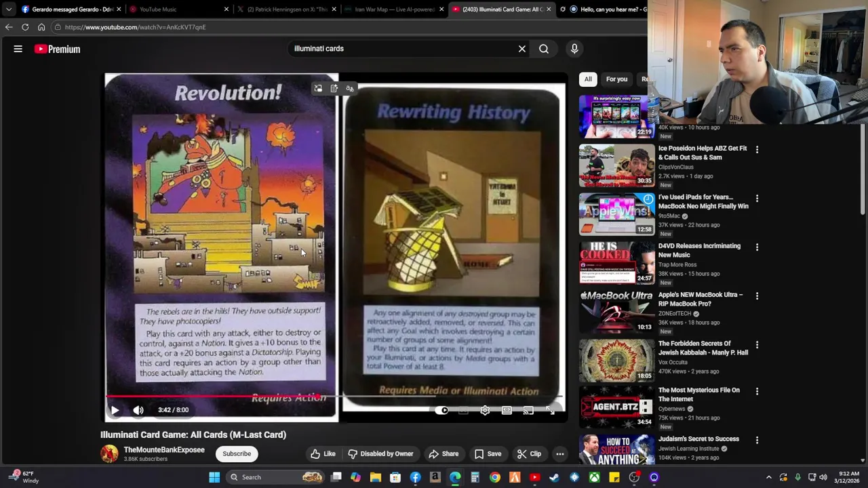
Task: Open menu for 'D4VD Releases Incriminating' video
Action: point(757,247)
